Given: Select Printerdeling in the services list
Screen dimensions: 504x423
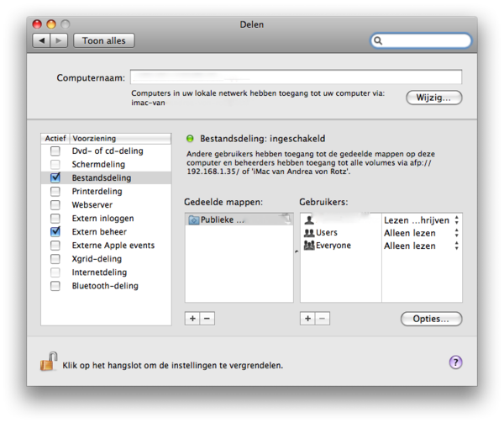Looking at the screenshot, I should point(97,192).
